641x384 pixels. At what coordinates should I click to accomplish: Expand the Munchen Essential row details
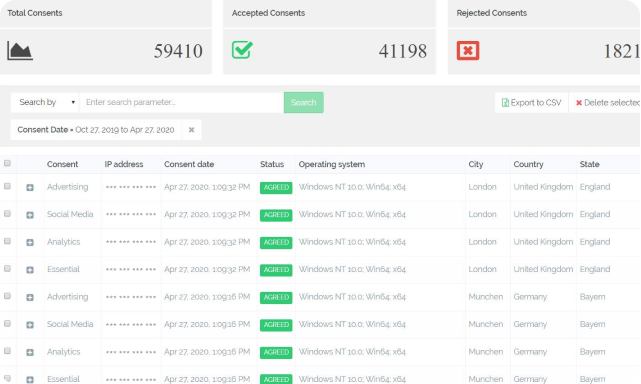point(30,380)
